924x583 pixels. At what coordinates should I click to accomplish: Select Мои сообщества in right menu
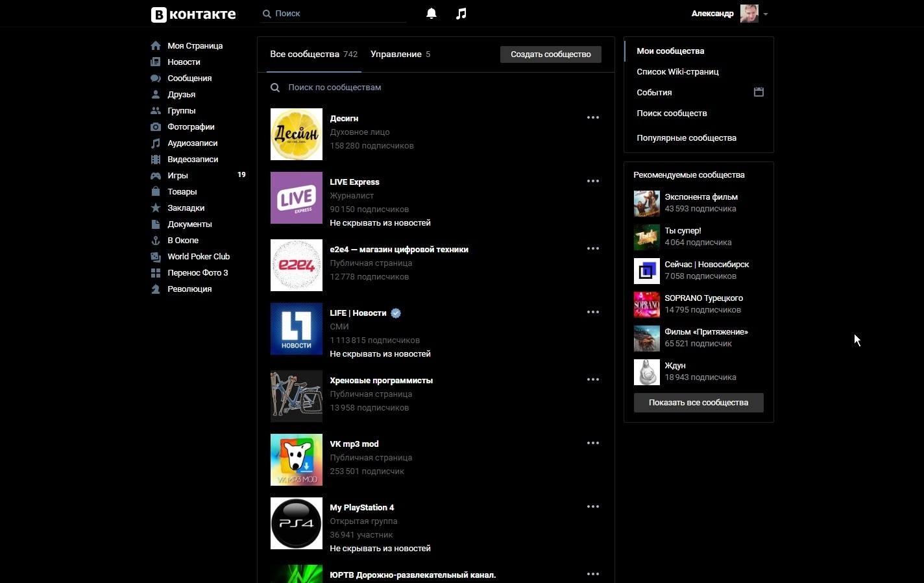point(699,51)
